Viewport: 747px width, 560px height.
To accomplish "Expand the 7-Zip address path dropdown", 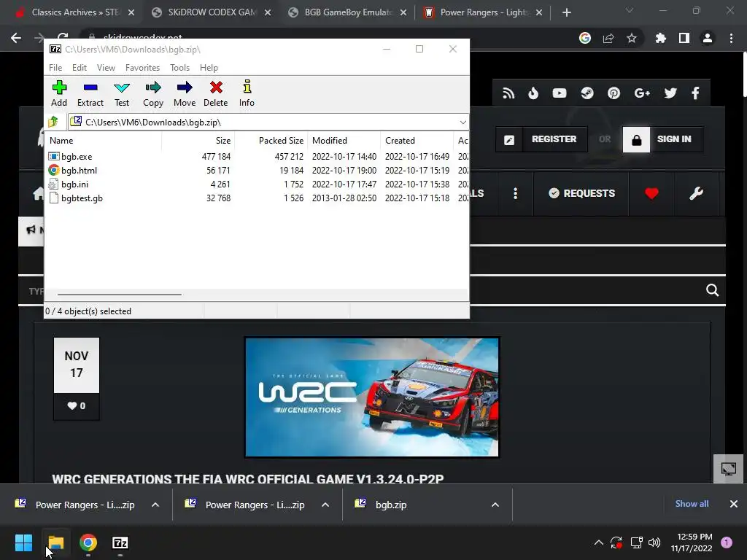I will 462,122.
